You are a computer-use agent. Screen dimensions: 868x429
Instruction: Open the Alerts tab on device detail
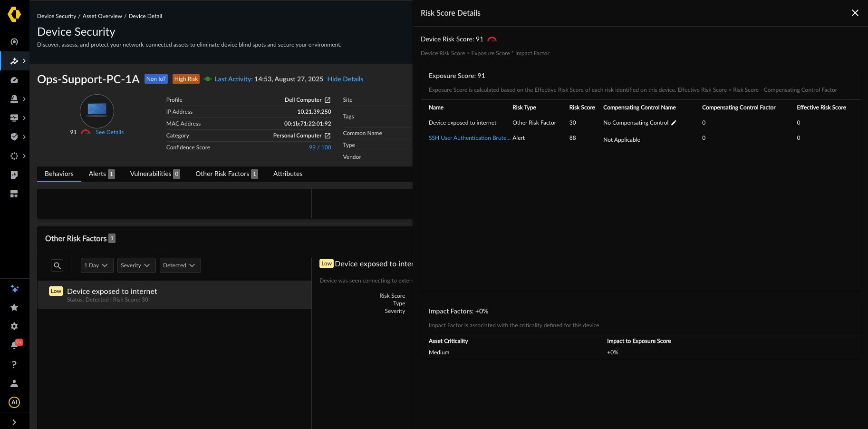coord(97,174)
